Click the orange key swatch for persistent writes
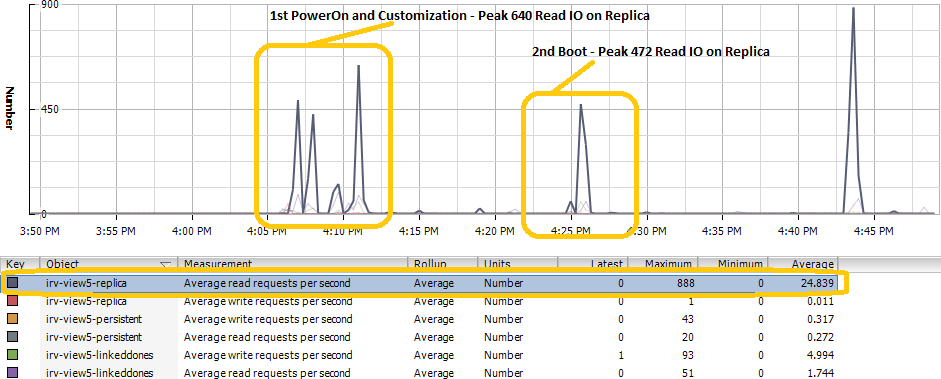The width and height of the screenshot is (941, 379). [13, 319]
